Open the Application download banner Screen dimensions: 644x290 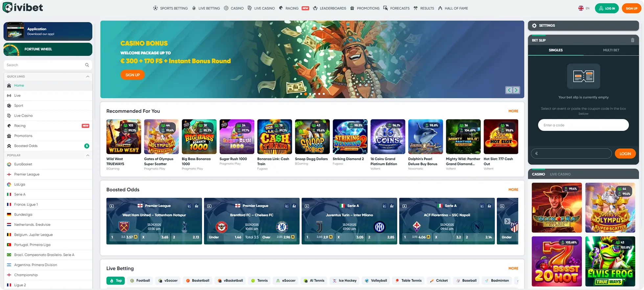click(x=48, y=31)
